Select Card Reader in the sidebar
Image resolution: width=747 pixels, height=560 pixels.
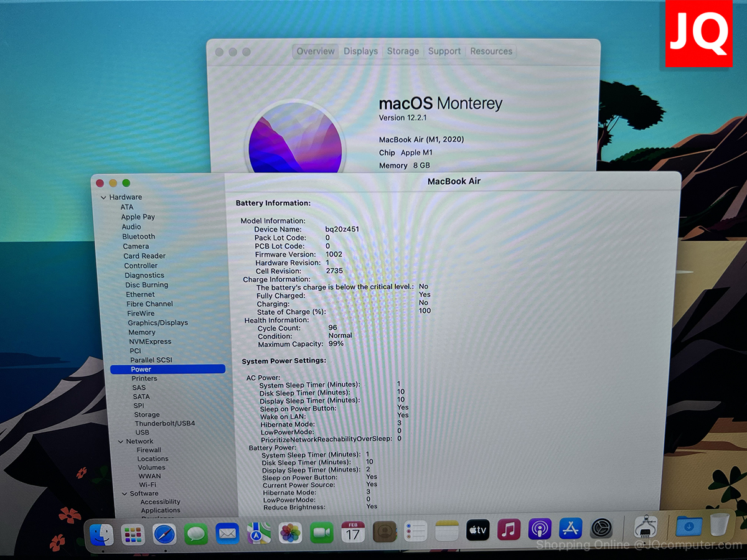[144, 256]
